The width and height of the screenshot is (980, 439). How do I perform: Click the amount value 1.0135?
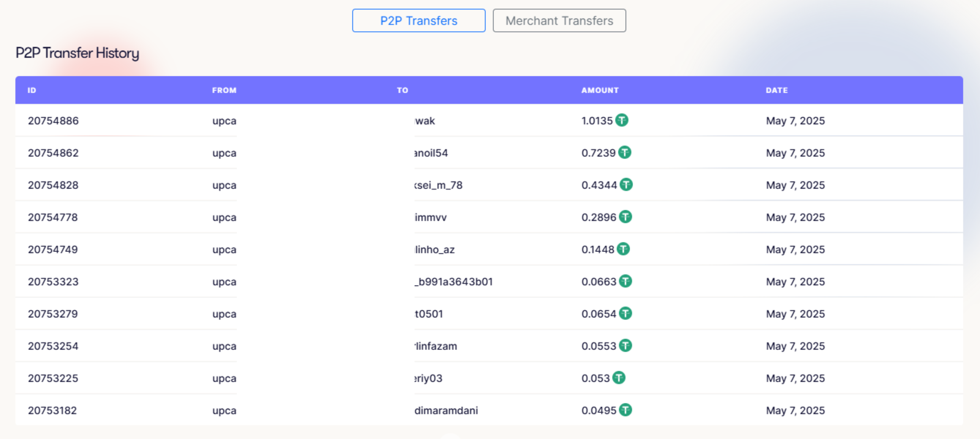click(597, 121)
